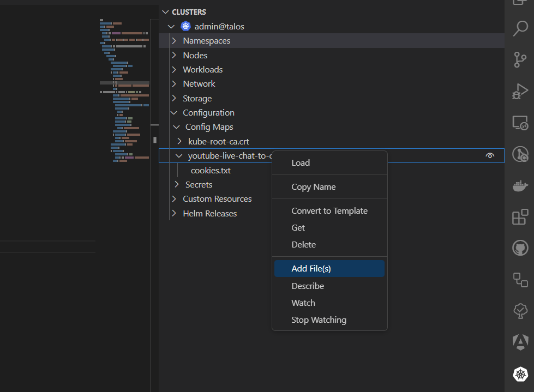Open the cookies.txt entry

211,171
